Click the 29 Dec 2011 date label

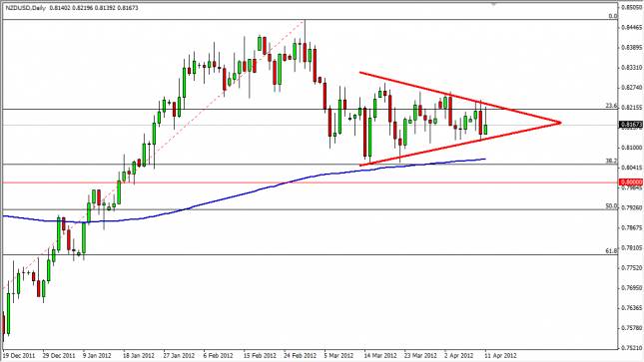[x=59, y=355]
